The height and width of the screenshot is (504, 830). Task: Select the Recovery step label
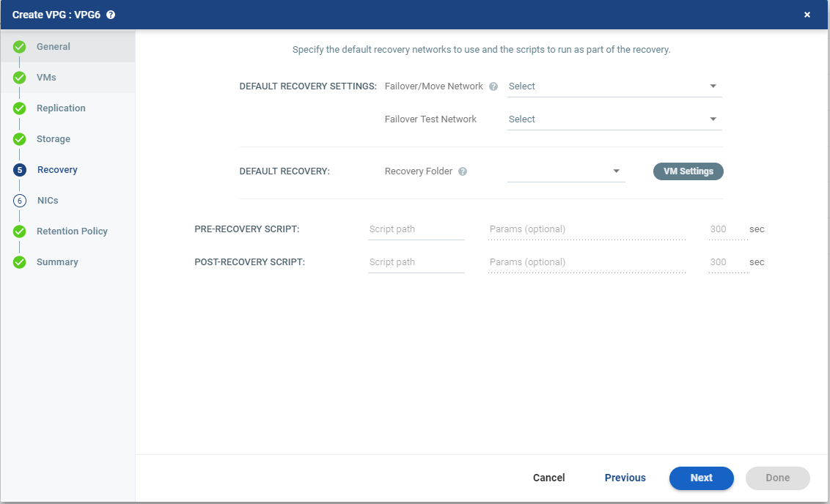click(x=57, y=169)
